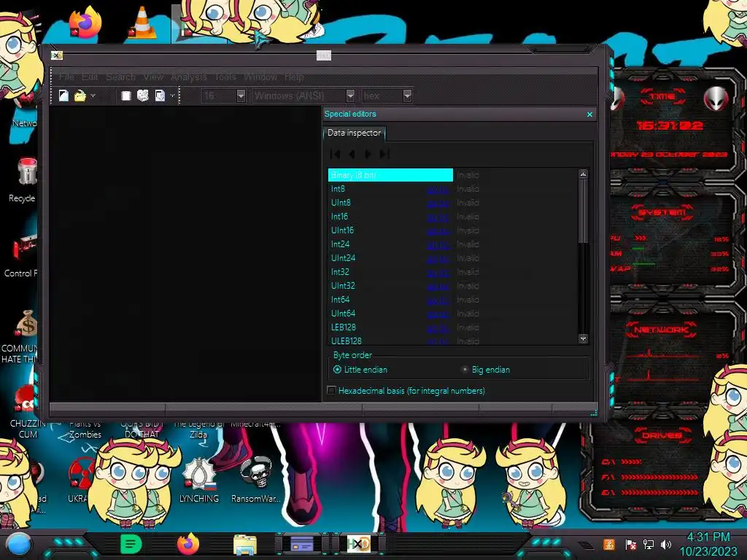
Task: Click the go to link for UInt16
Action: 438,231
